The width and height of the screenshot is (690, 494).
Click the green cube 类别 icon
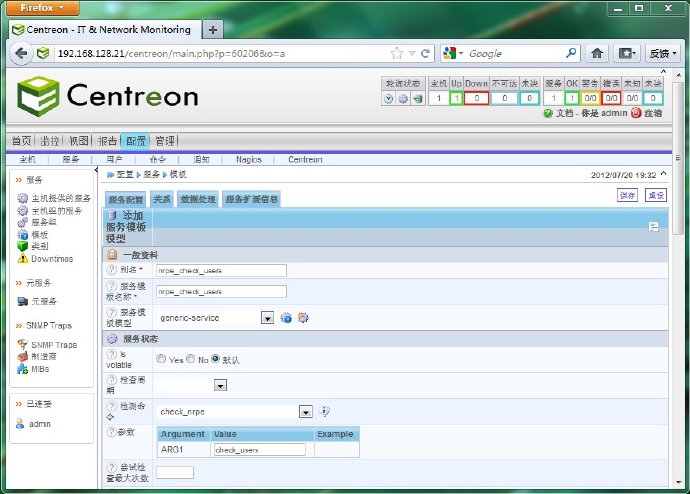point(22,246)
